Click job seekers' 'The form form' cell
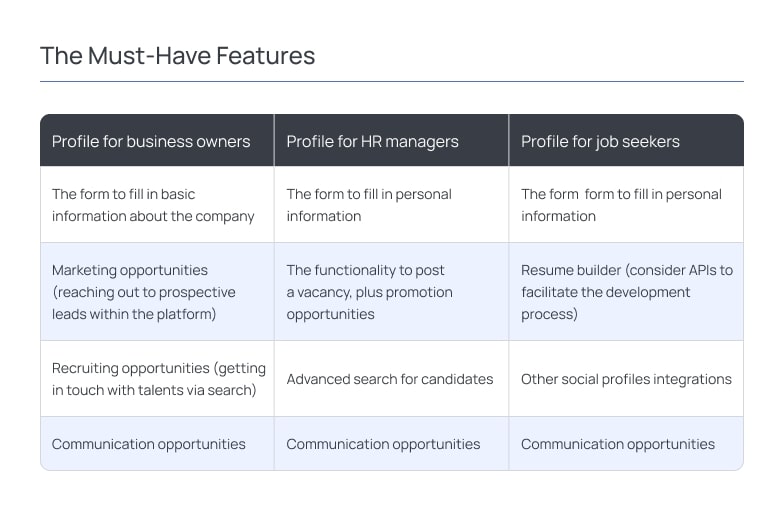This screenshot has height=511, width=784. pos(626,204)
